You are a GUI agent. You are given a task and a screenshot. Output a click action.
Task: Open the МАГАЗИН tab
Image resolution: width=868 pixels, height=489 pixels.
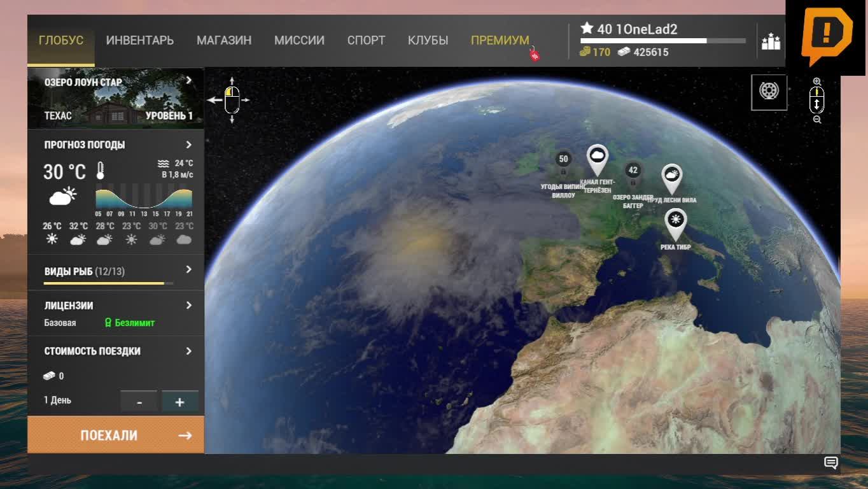224,41
